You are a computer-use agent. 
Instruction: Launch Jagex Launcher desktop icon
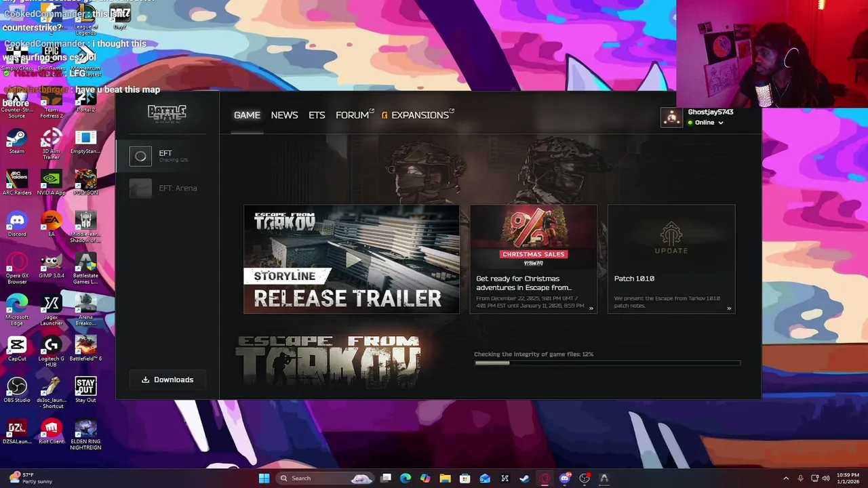pyautogui.click(x=51, y=310)
